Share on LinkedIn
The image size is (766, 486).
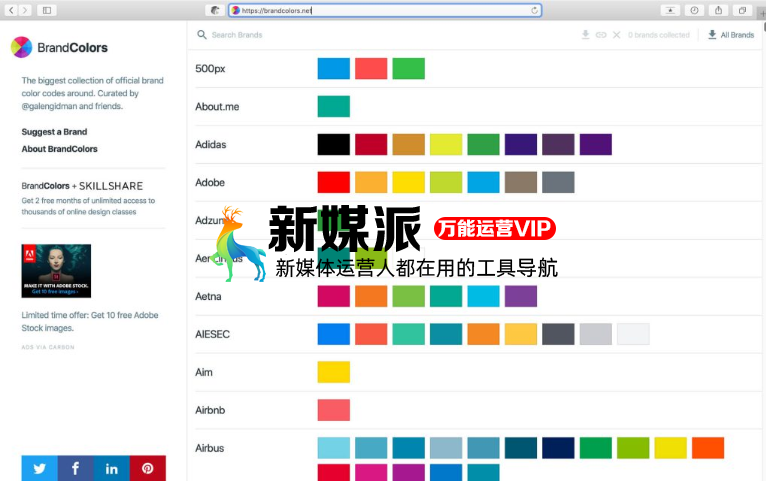click(112, 468)
